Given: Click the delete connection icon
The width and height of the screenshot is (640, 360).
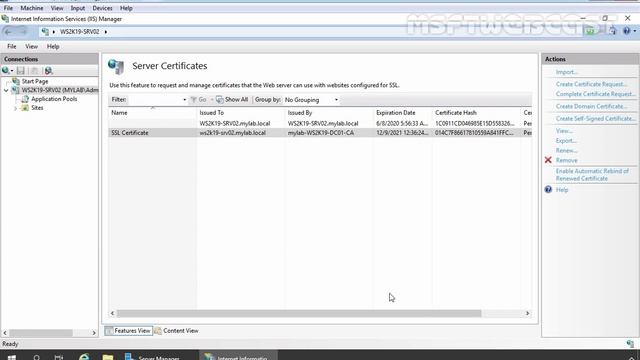Looking at the screenshot, I should [x=49, y=71].
